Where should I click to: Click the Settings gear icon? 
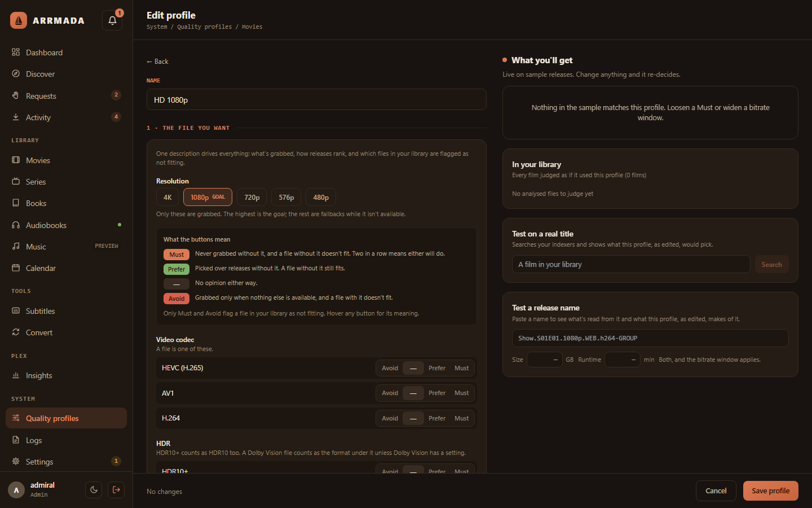(x=16, y=461)
